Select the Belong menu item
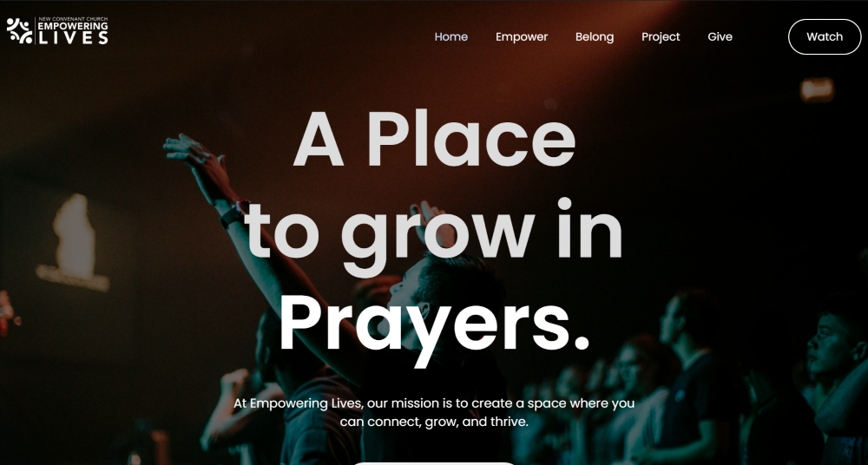The height and width of the screenshot is (465, 868). [594, 36]
